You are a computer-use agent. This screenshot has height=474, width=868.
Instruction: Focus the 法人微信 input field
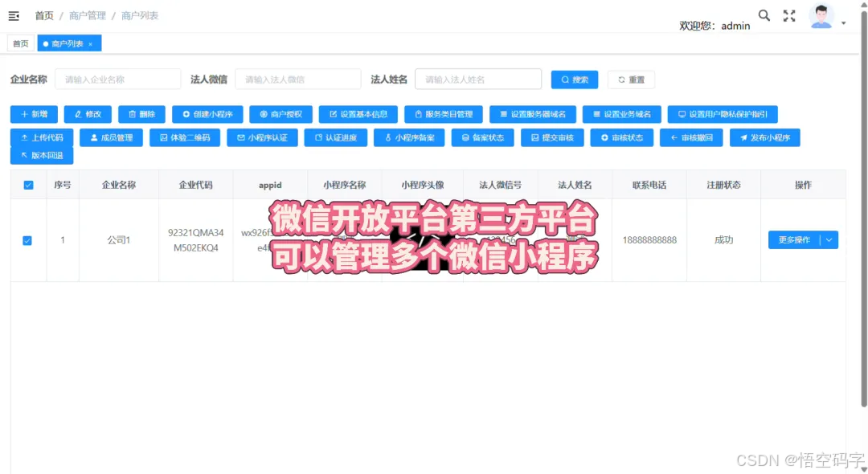click(298, 79)
